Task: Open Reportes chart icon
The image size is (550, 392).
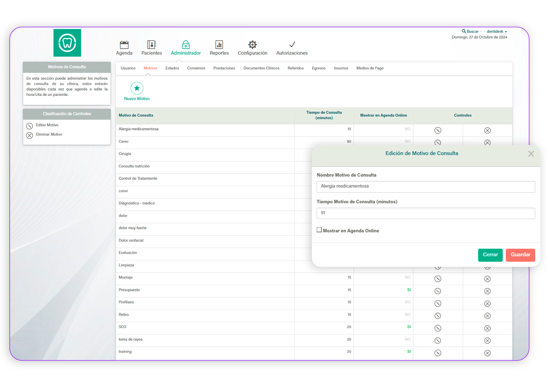Action: pos(219,45)
